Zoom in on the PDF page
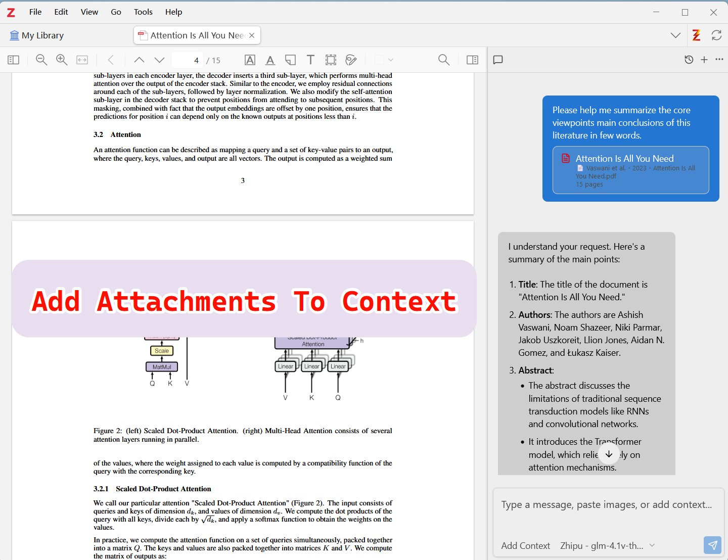The height and width of the screenshot is (560, 728). point(62,60)
